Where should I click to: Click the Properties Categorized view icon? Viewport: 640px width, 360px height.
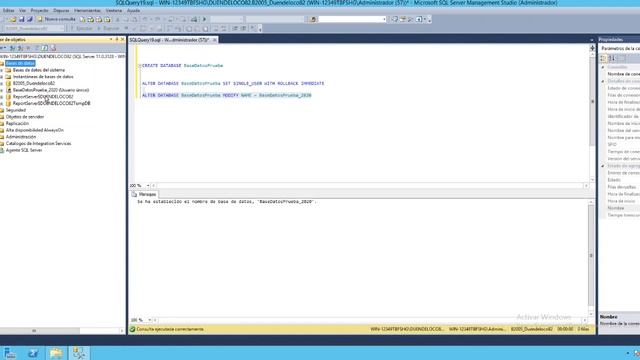604,58
